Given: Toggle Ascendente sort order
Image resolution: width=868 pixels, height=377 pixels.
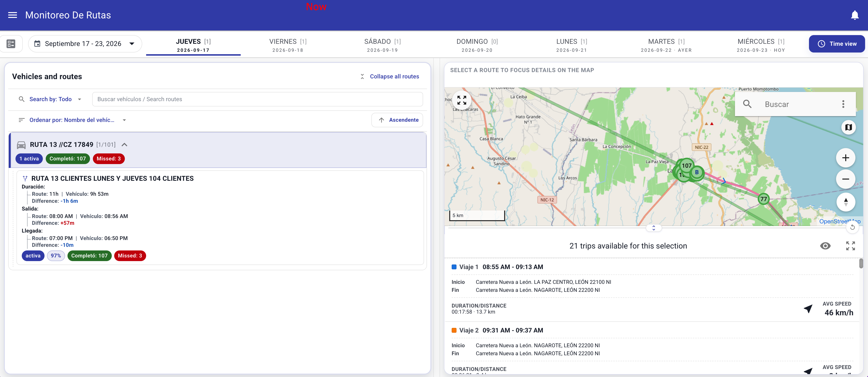Looking at the screenshot, I should click(397, 120).
